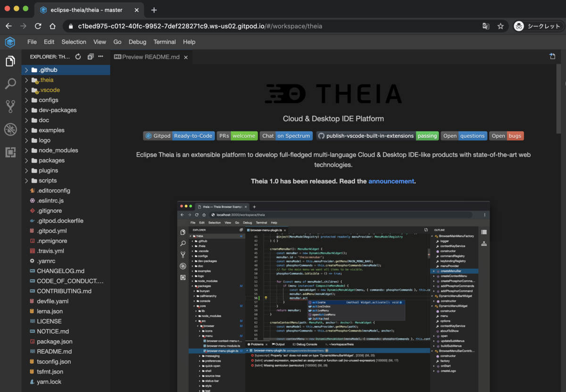This screenshot has width=566, height=392.
Task: Open the Go menu
Action: tap(117, 42)
